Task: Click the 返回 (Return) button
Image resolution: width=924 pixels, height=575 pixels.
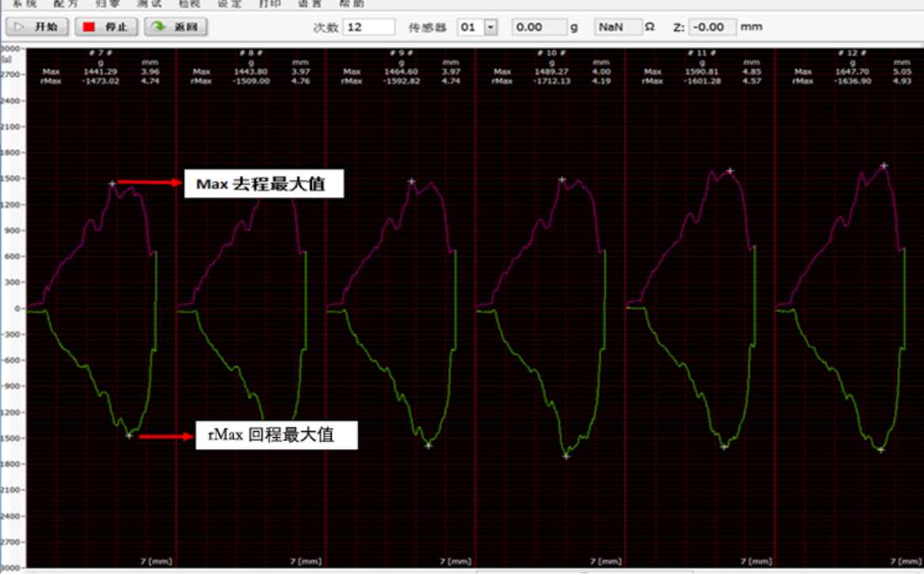Action: [x=177, y=27]
